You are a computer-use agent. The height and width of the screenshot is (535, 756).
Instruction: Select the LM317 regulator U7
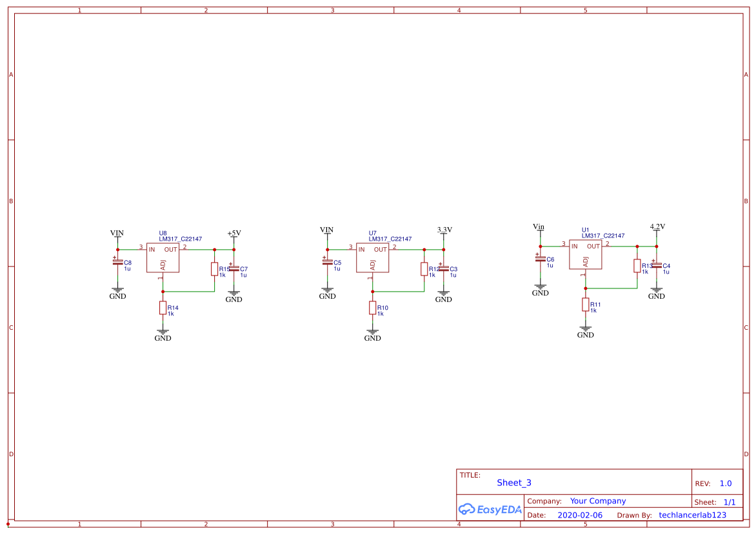[x=373, y=256]
